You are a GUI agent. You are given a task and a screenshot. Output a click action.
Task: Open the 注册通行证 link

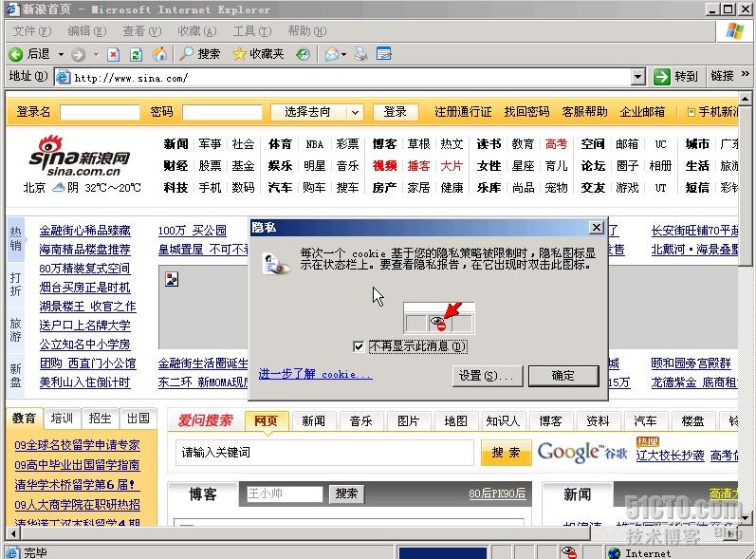coord(463,112)
